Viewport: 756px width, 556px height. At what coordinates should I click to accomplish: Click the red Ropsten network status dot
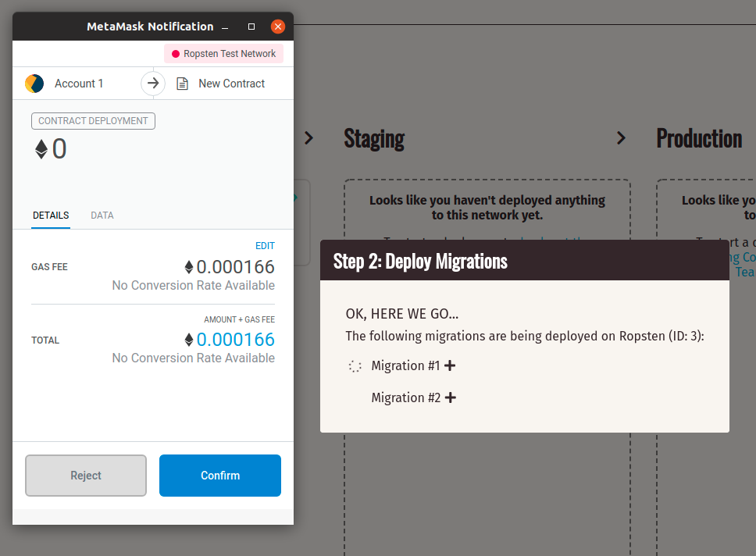point(176,54)
